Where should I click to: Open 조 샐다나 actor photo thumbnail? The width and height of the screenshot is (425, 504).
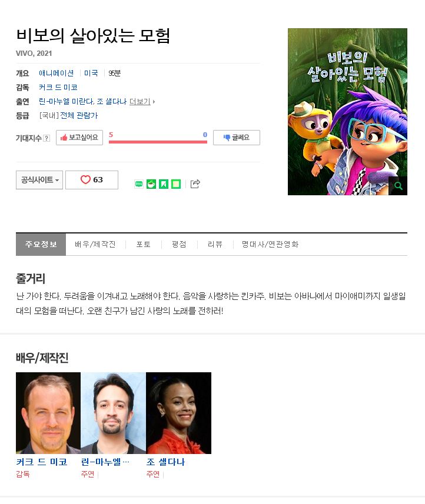tap(178, 413)
